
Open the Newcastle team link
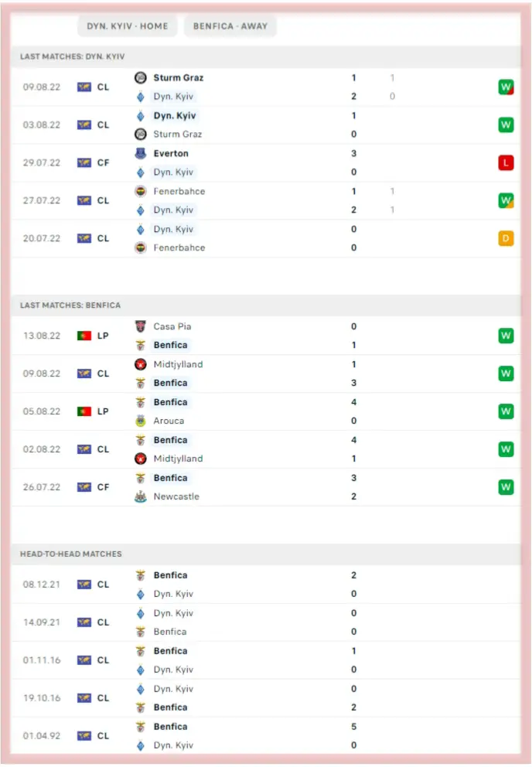coord(176,496)
